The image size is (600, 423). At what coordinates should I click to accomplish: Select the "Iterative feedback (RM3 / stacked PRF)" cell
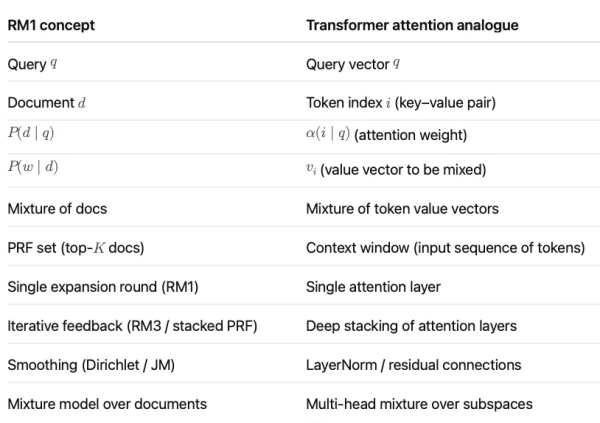pos(121,325)
